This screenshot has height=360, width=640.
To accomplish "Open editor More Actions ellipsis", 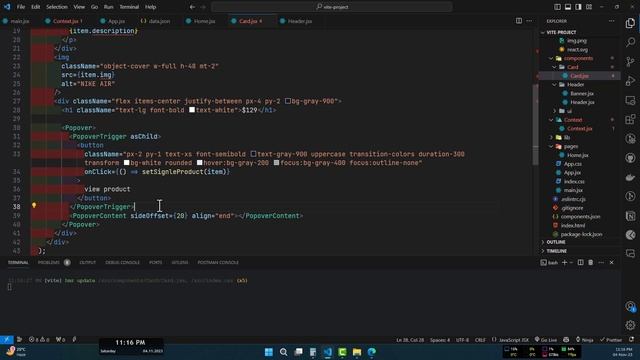I will pyautogui.click(x=529, y=21).
